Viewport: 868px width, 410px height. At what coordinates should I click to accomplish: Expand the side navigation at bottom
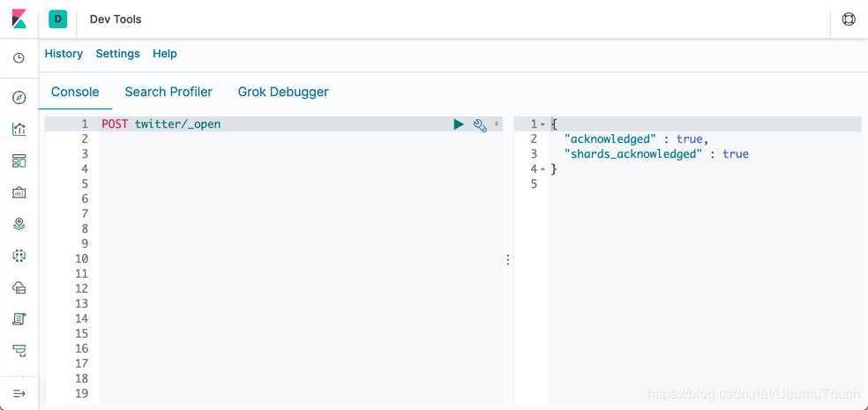point(19,393)
